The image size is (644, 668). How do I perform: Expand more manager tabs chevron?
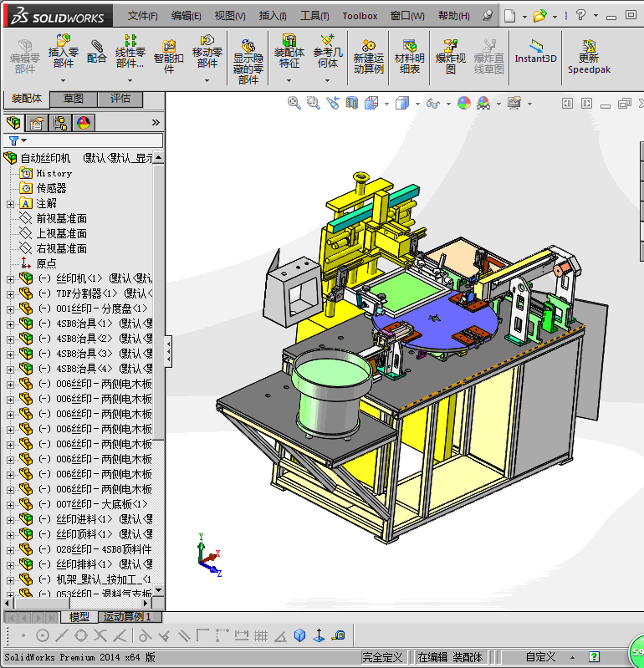click(x=156, y=123)
